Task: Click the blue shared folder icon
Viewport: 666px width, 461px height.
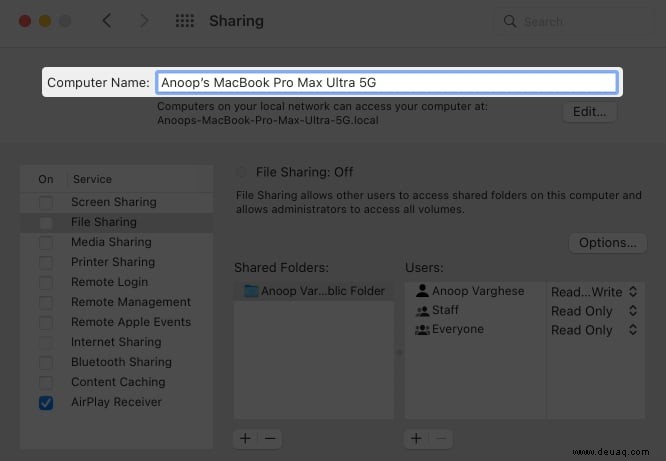Action: [x=251, y=291]
